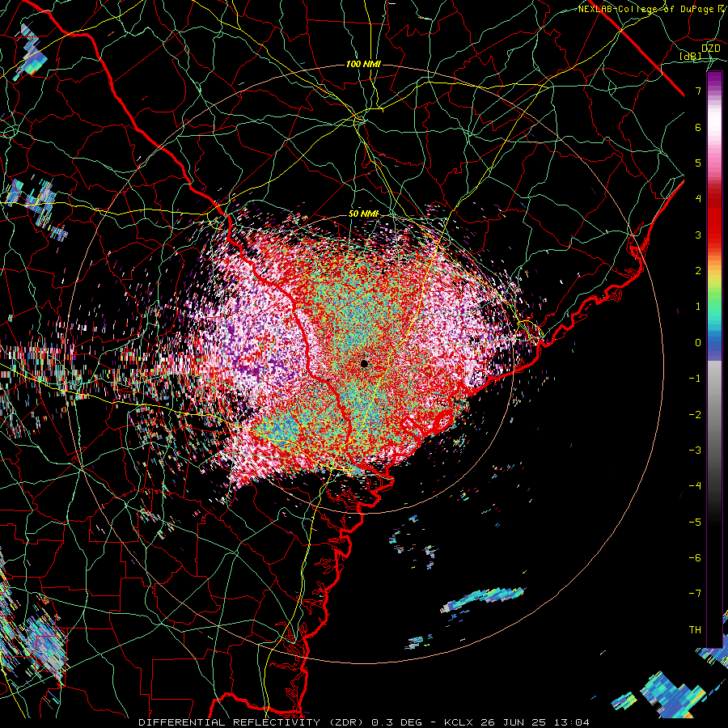
Task: Click the -2 value on the color scale
Action: 695,415
